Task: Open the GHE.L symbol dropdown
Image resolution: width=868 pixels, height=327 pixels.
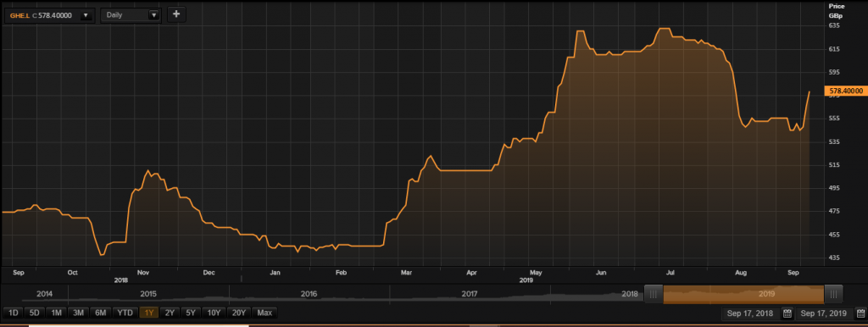Action: tap(86, 15)
